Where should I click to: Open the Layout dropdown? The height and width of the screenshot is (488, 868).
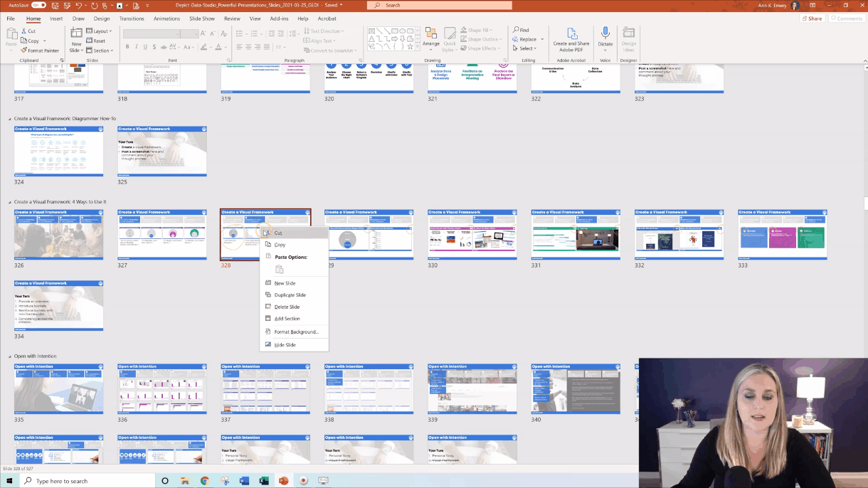[100, 31]
